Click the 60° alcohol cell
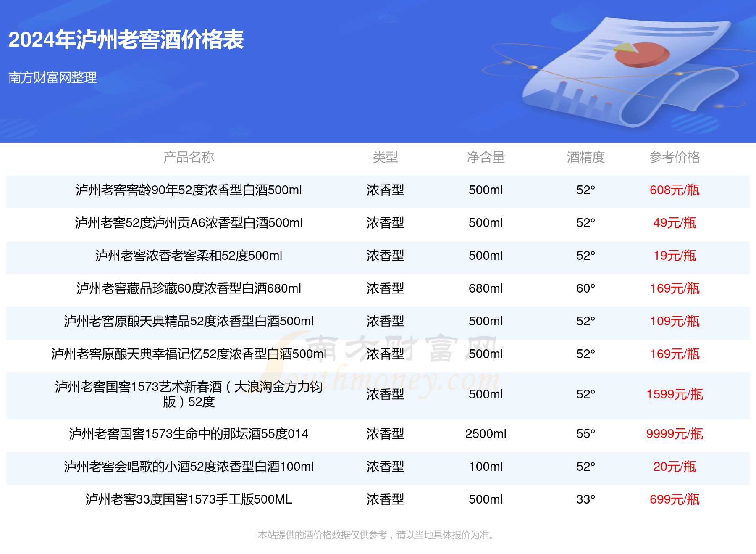Viewport: 756px width, 554px height. 585,288
